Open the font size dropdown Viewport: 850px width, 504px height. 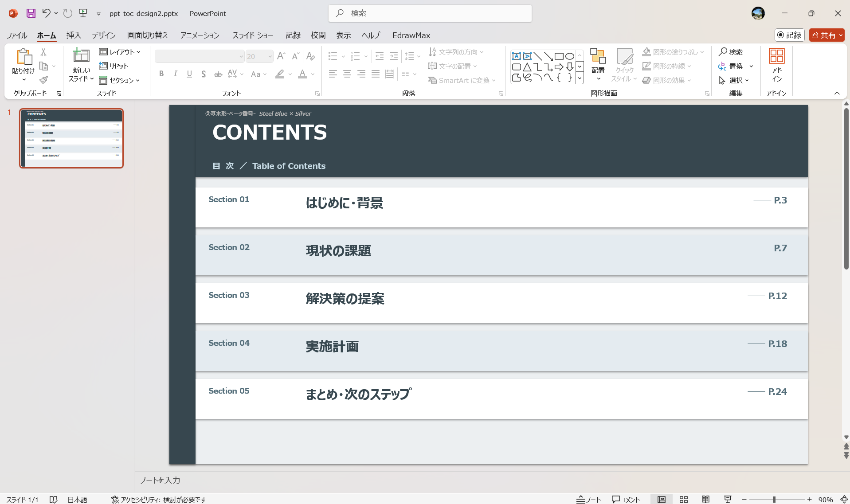coord(270,56)
